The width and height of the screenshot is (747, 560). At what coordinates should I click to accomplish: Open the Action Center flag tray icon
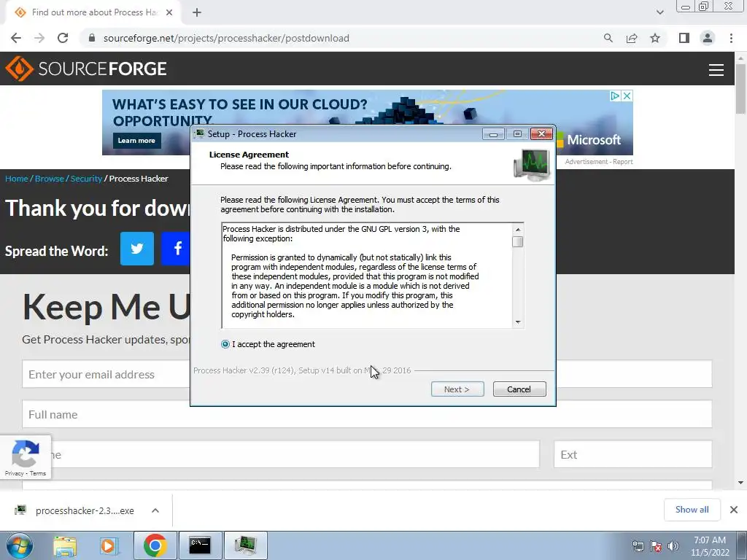656,546
